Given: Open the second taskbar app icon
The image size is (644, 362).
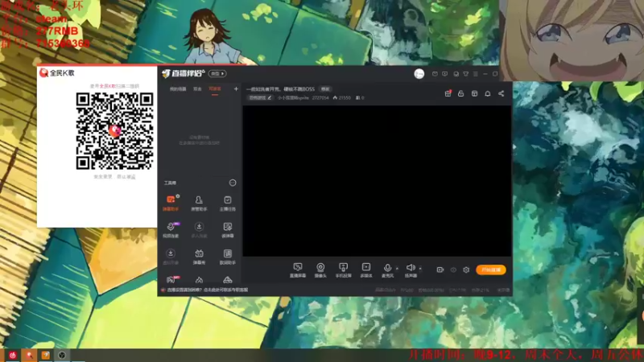Looking at the screenshot, I should click(x=29, y=355).
